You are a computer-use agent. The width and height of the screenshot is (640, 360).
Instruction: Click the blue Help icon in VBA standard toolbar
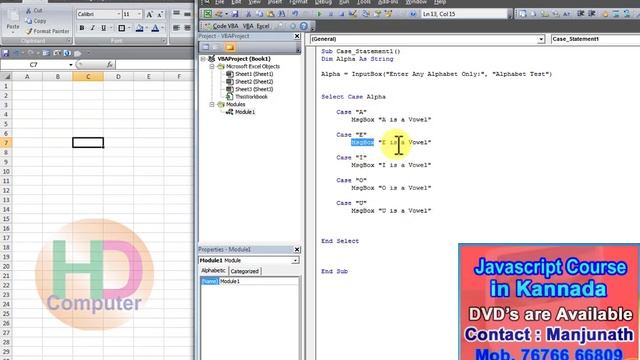pyautogui.click(x=413, y=14)
